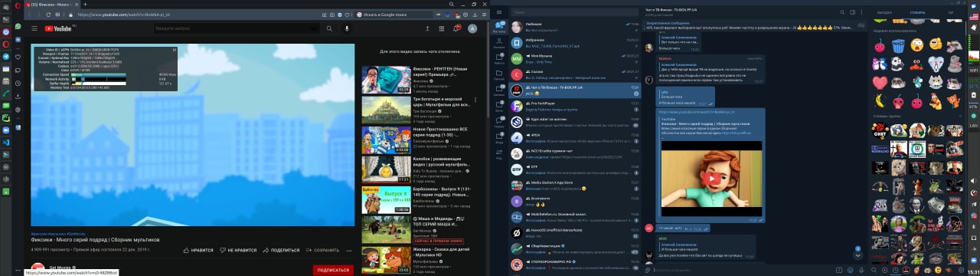Image resolution: width=980 pixels, height=276 pixels.
Task: Send the red heart sticker
Action: pyautogui.click(x=880, y=83)
